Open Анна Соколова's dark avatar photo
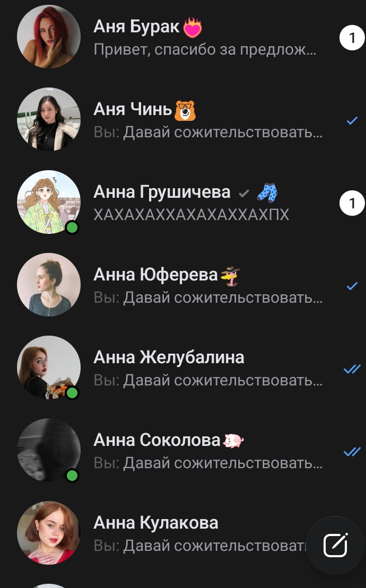The width and height of the screenshot is (366, 588). (x=49, y=450)
